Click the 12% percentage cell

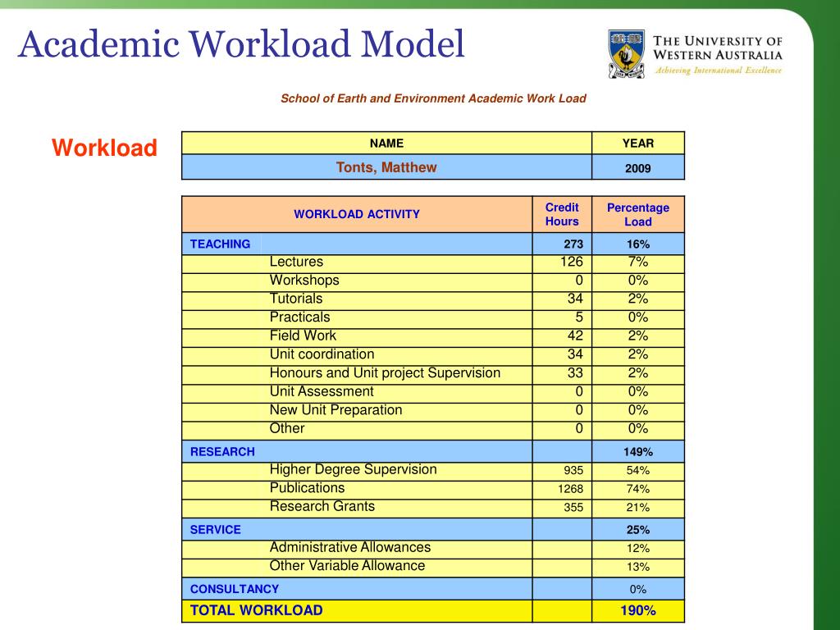638,549
